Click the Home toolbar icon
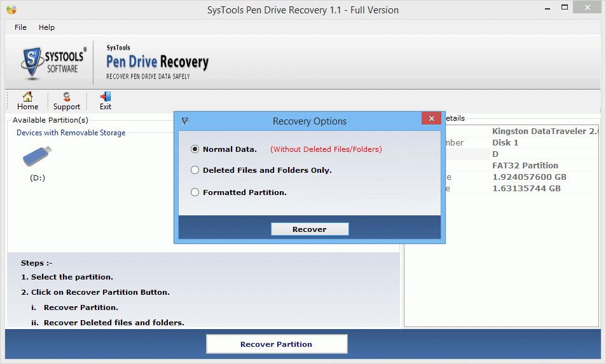Viewport: 606px width, 364px height. pos(27,101)
